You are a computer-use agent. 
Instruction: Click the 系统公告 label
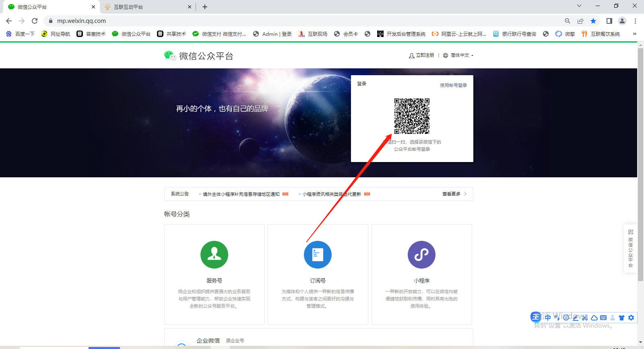coord(180,194)
